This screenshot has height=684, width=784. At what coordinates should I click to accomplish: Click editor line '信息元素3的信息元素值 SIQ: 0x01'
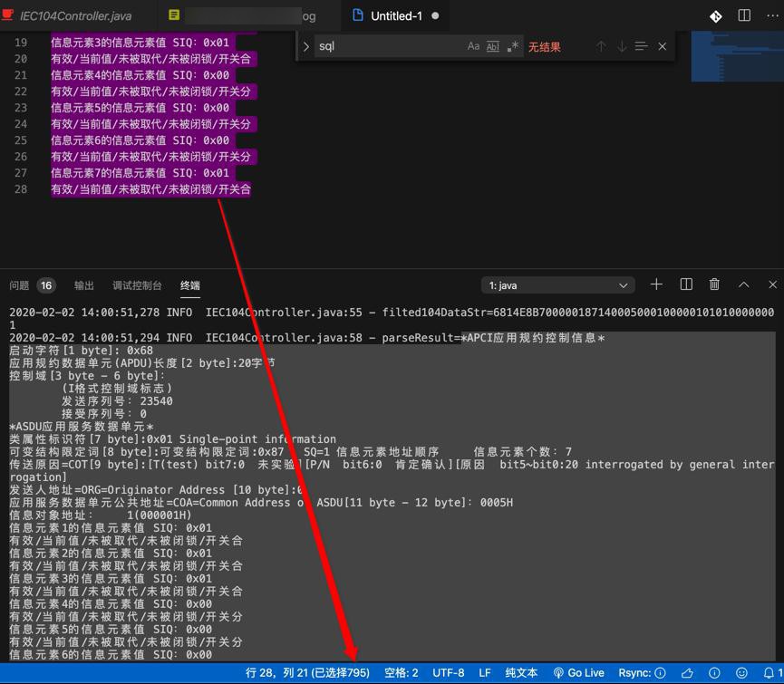[140, 43]
